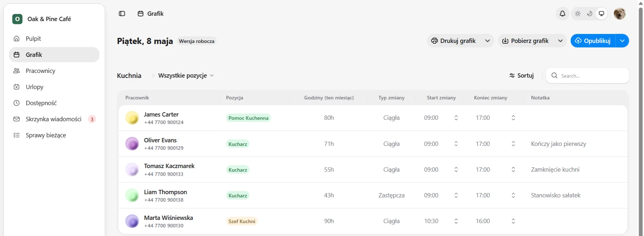Click the unread messages badge 3
Screen dimensions: 644x236
[x=92, y=119]
